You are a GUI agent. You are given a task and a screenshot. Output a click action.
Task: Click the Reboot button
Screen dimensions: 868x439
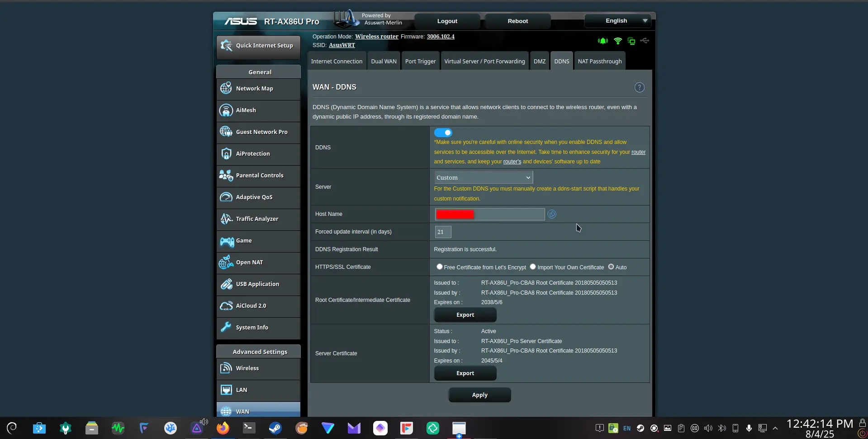(517, 21)
